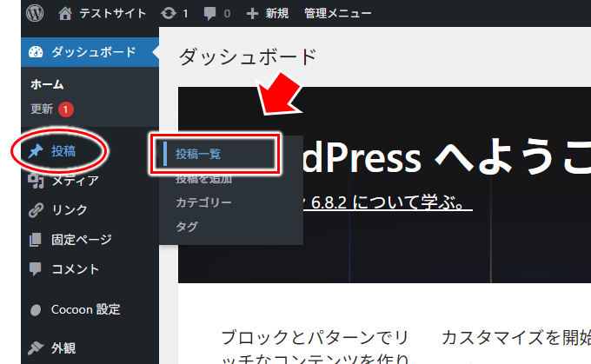The height and width of the screenshot is (364, 591).
Task: Go to ホーム submenu item
Action: click(47, 84)
